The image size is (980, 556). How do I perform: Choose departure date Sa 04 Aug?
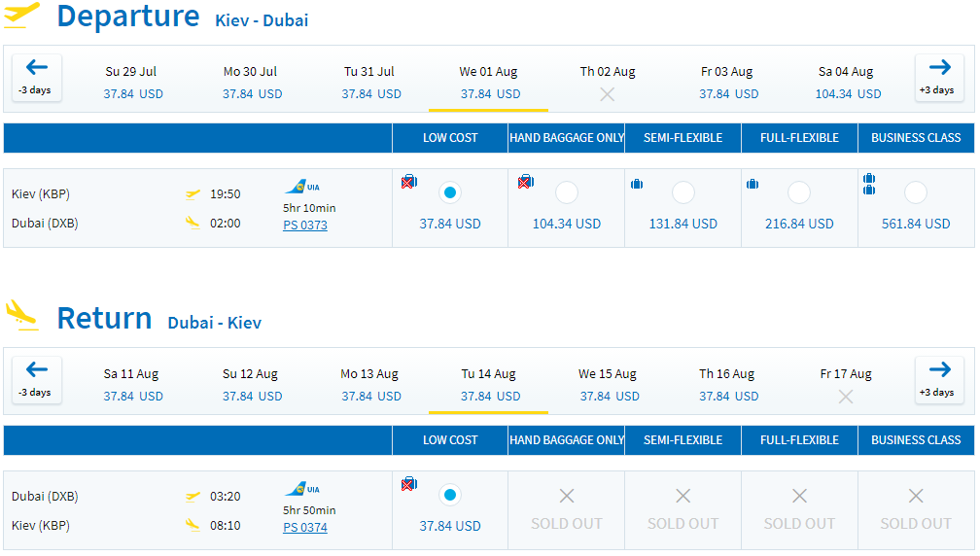tap(847, 83)
